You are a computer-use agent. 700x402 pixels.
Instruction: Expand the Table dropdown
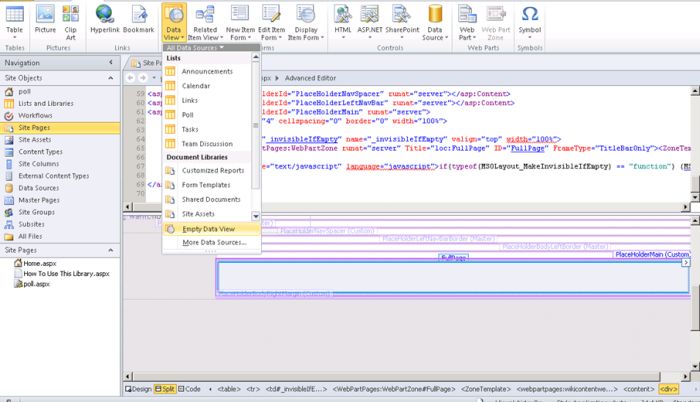click(x=15, y=32)
